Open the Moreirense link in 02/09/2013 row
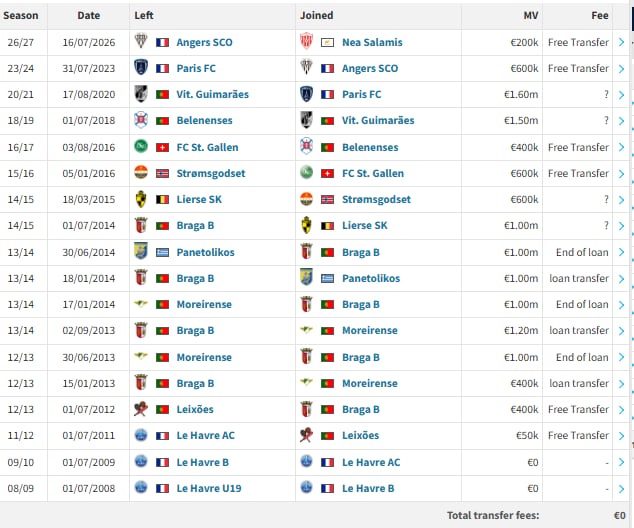The width and height of the screenshot is (634, 528). click(x=370, y=331)
